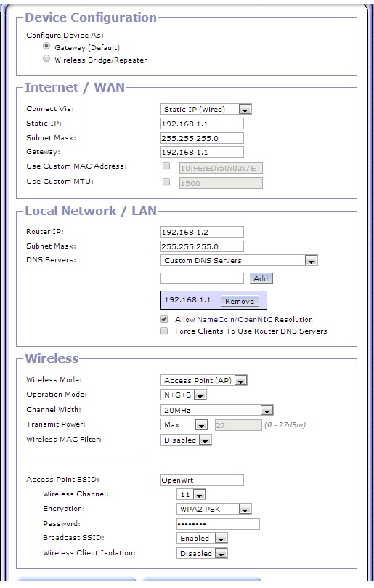Screen dimensions: 374x588
Task: Open the NameCoin link
Action: 216,320
